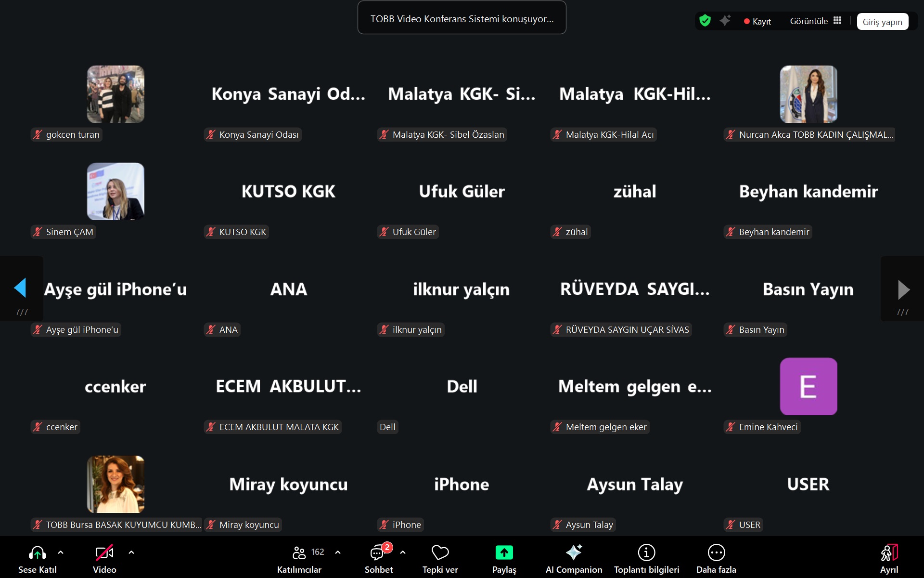Expand participants options chevron next to 162

coord(338,552)
